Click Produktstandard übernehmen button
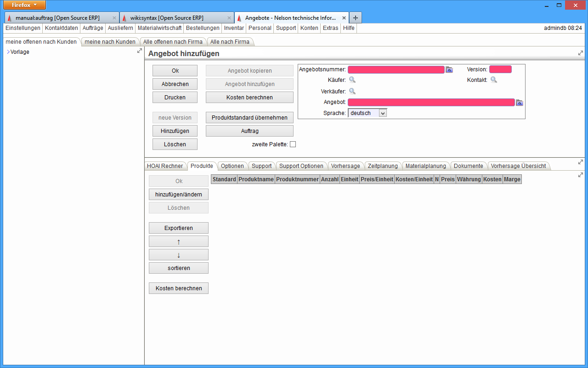This screenshot has height=368, width=588. click(249, 118)
